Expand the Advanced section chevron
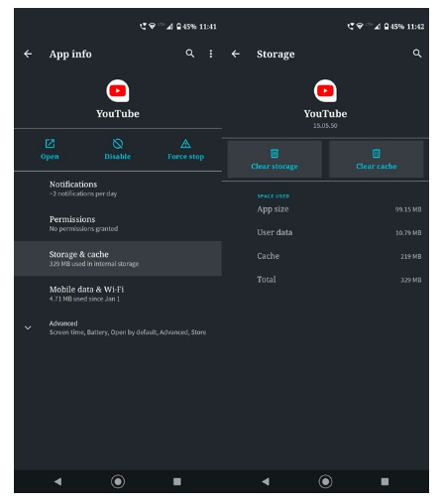 point(28,327)
